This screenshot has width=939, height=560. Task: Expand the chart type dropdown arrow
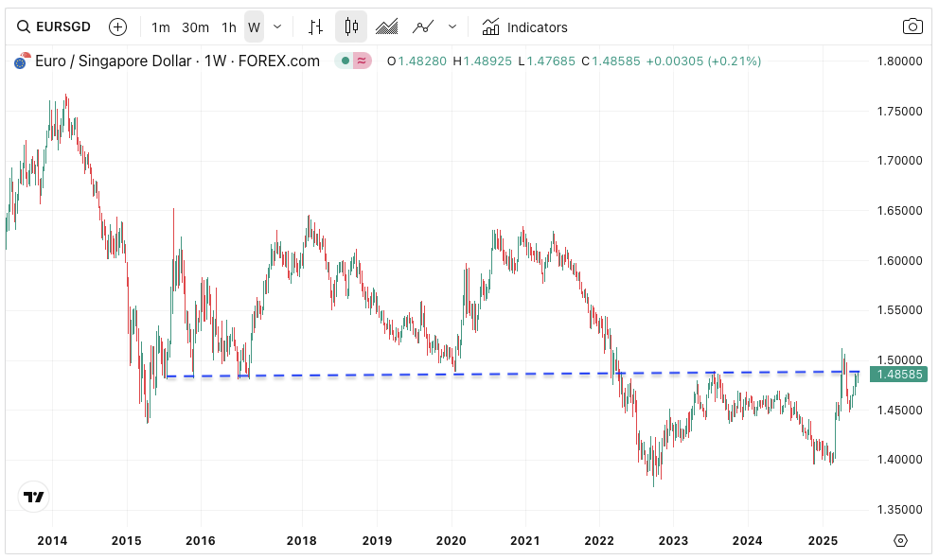click(452, 26)
